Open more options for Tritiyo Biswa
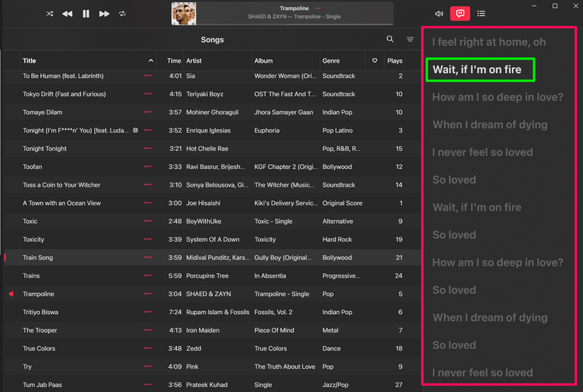This screenshot has height=392, width=583. pos(148,312)
